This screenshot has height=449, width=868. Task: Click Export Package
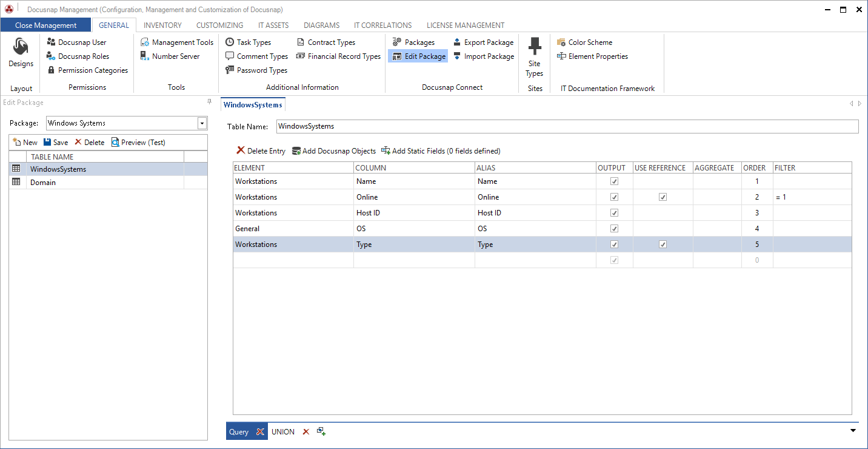tap(483, 42)
